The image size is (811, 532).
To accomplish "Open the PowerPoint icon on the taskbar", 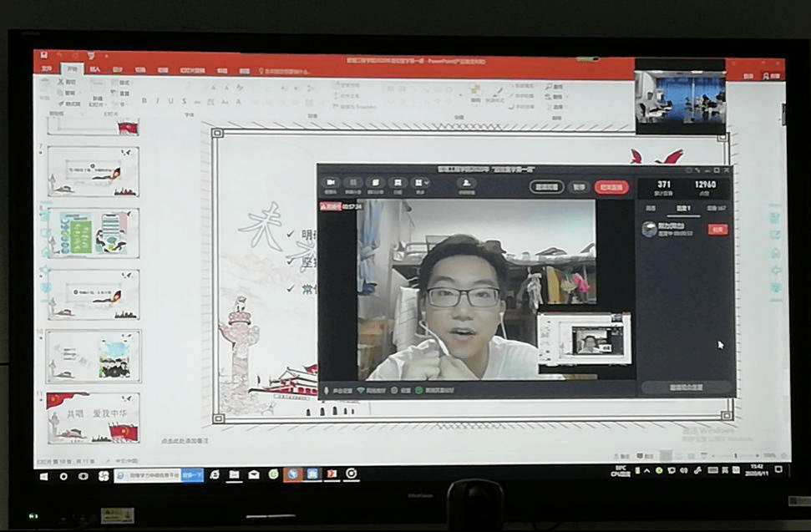I will click(x=332, y=474).
